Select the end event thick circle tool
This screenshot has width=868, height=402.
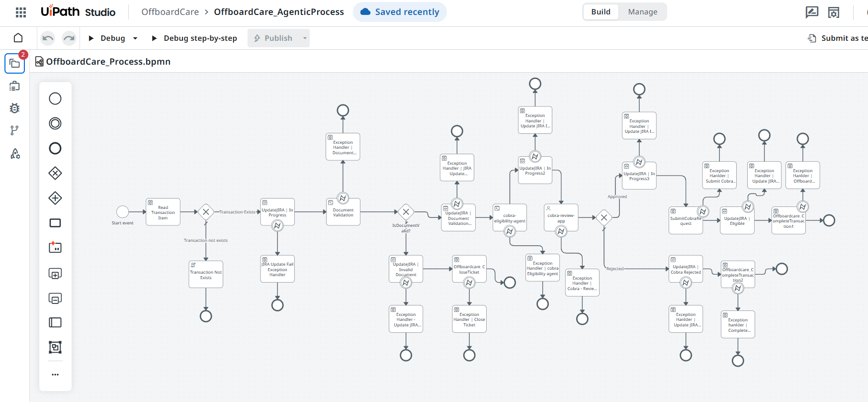pyautogui.click(x=55, y=148)
